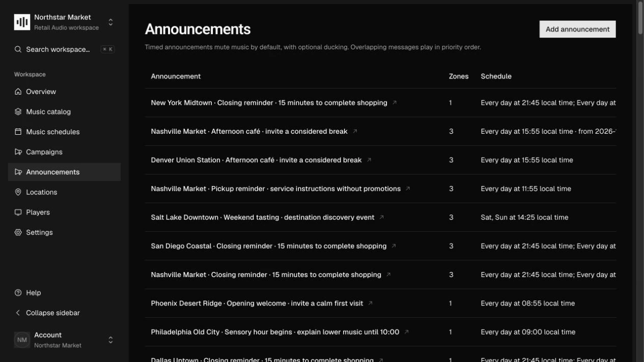The image size is (644, 362).
Task: Click the Add announcement button
Action: [x=577, y=29]
